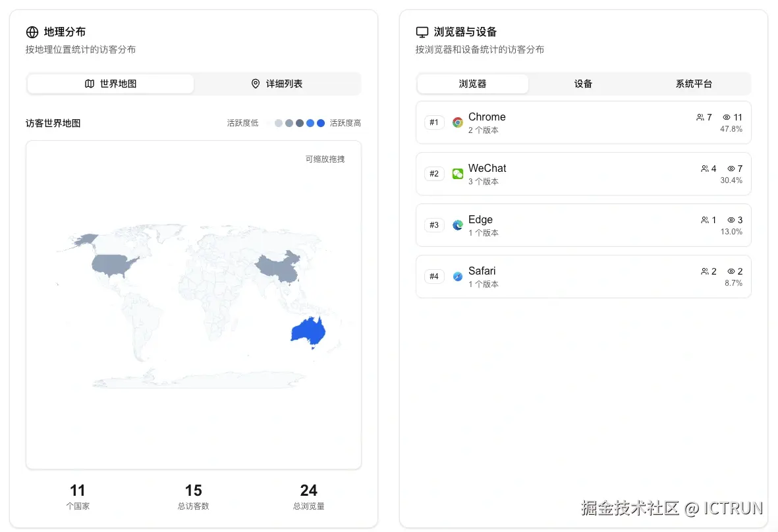Image resolution: width=778 pixels, height=532 pixels.
Task: Open the 系统平台 tab
Action: (x=694, y=84)
